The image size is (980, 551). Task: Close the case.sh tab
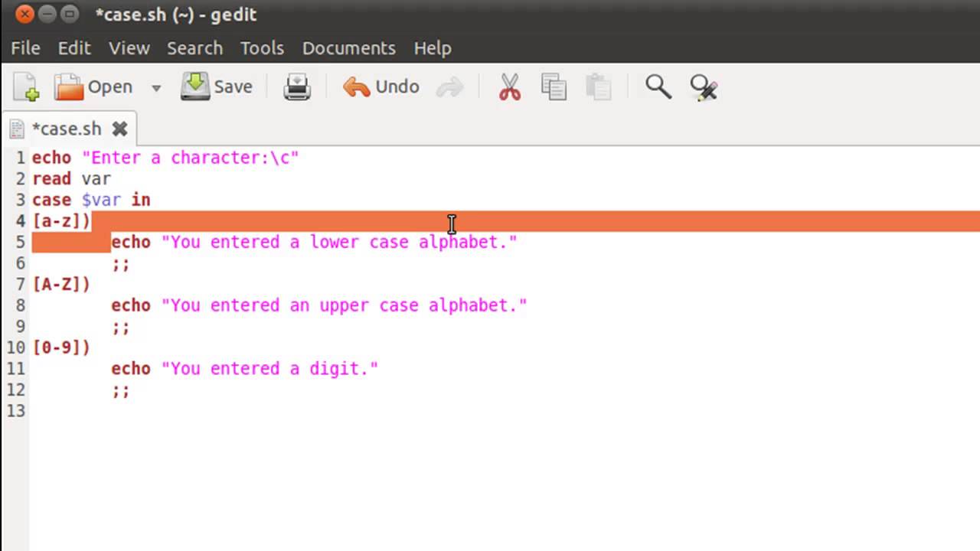pyautogui.click(x=119, y=129)
